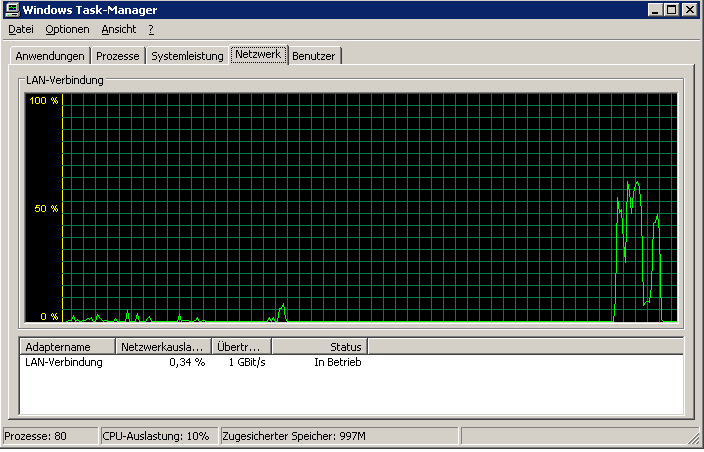The image size is (704, 452).
Task: Close the Windows Task-Manager window
Action: (x=690, y=10)
